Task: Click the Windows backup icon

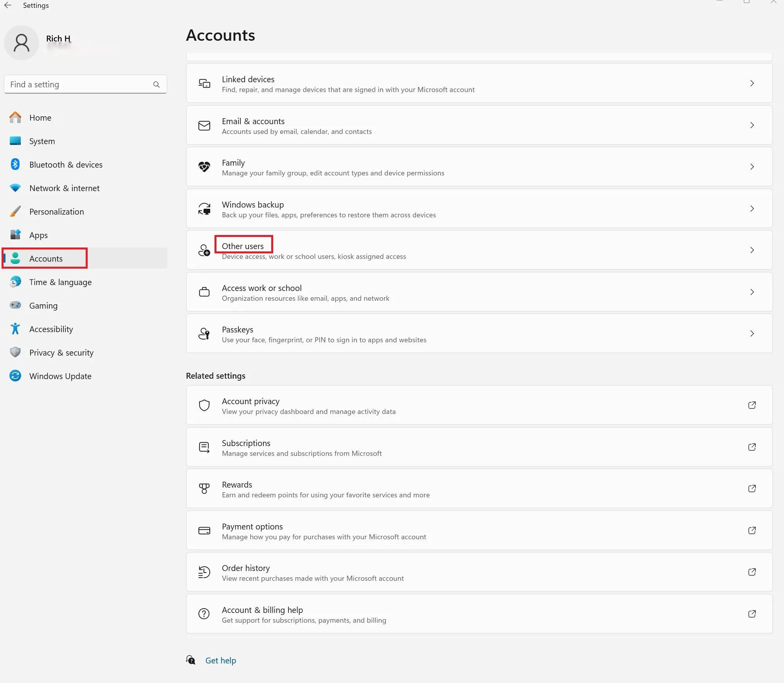Action: 204,209
